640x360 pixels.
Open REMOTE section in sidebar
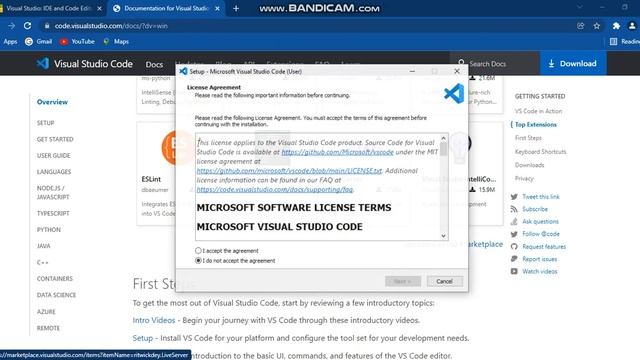click(48, 328)
